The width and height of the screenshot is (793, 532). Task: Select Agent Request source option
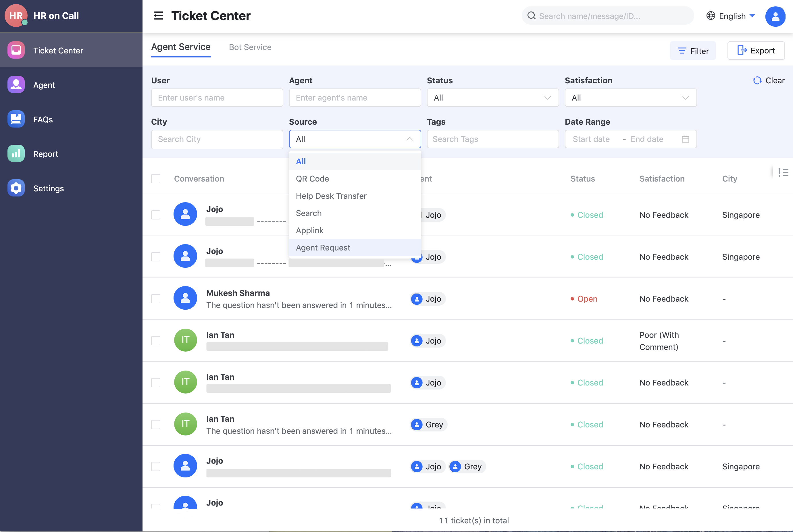(323, 248)
